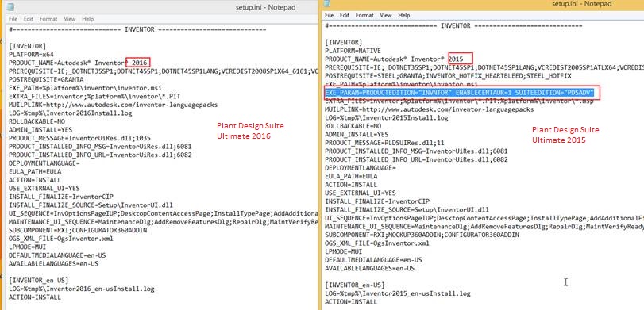Click the LOG=%tmp%\Inventor2016_en-usInstall.log line
This screenshot has height=310, width=644.
coord(81,289)
